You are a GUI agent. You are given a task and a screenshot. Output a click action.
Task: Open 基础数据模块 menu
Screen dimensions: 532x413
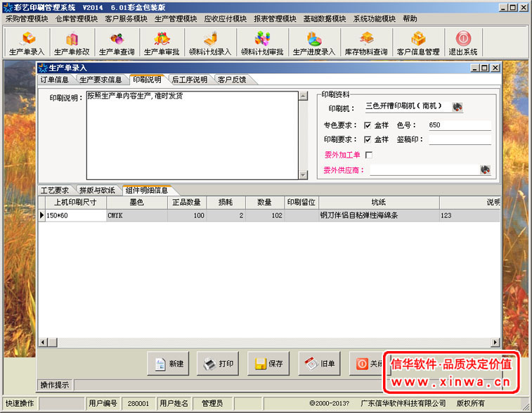[325, 19]
